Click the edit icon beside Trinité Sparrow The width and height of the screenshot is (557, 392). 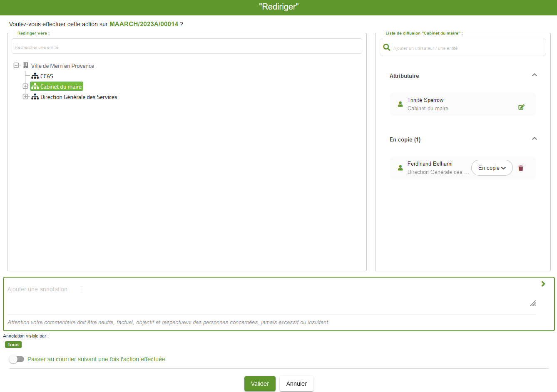pos(521,107)
